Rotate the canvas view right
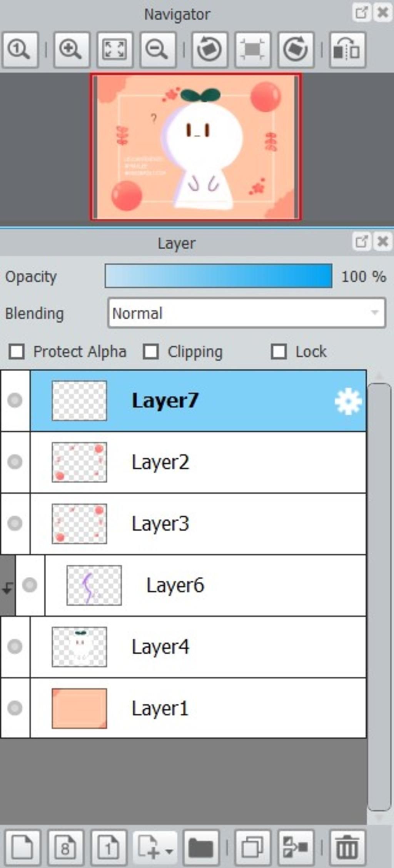Image resolution: width=394 pixels, height=868 pixels. click(x=295, y=50)
